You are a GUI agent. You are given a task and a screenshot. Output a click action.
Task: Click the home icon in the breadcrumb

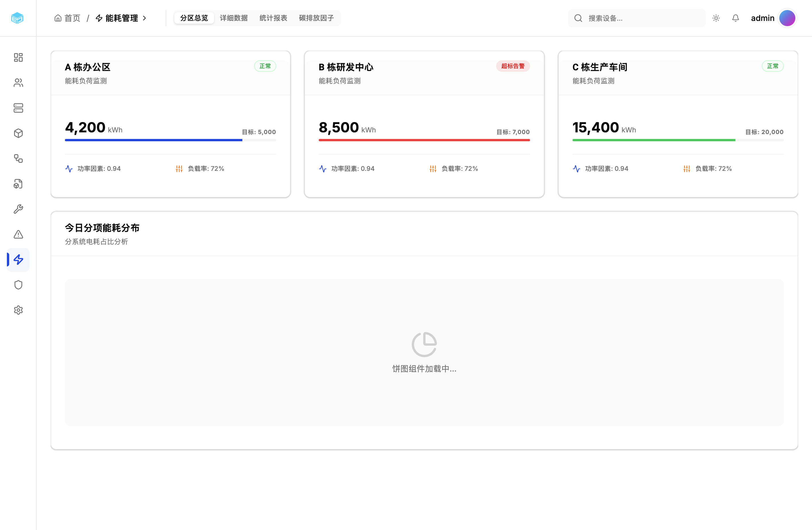click(x=58, y=18)
